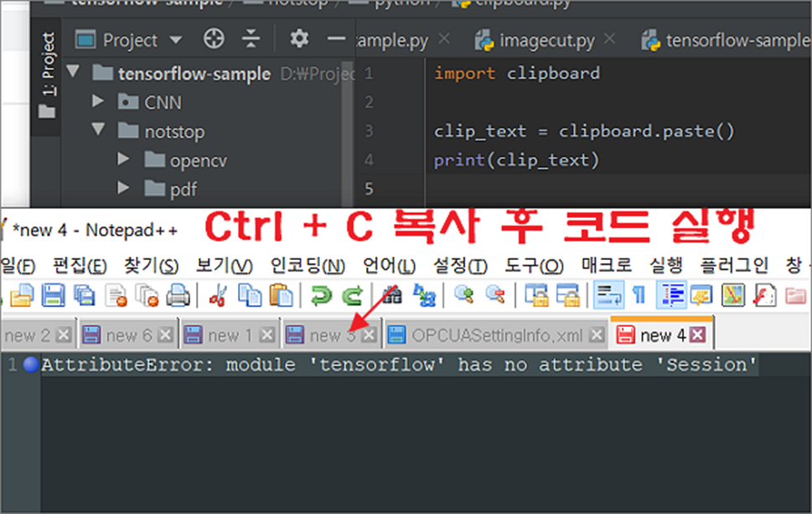Viewport: 812px width, 514px height.
Task: Click the Close All documents toolbar icon
Action: (x=147, y=296)
